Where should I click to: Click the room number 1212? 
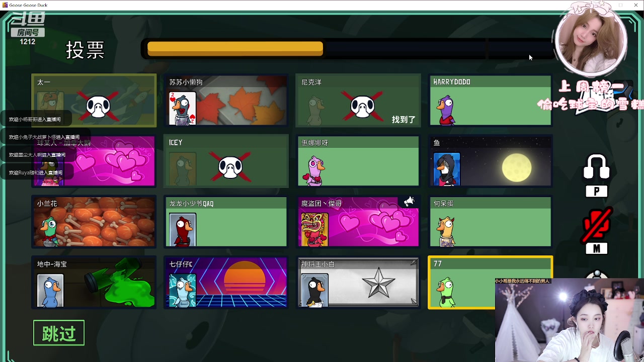coord(28,42)
